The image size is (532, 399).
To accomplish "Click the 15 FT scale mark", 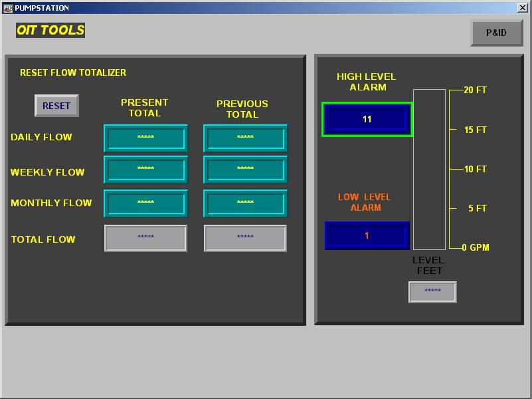I will click(x=476, y=130).
